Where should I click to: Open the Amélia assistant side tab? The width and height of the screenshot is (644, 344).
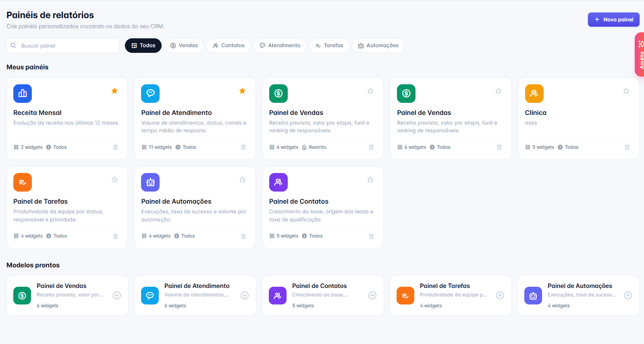pyautogui.click(x=640, y=54)
